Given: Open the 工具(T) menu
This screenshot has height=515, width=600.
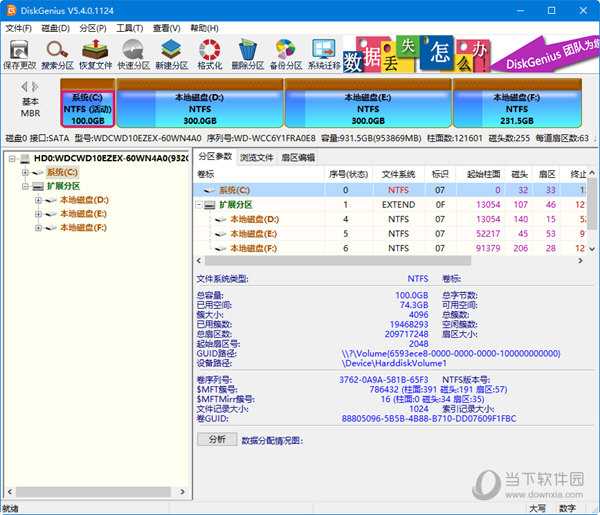Looking at the screenshot, I should 129,27.
